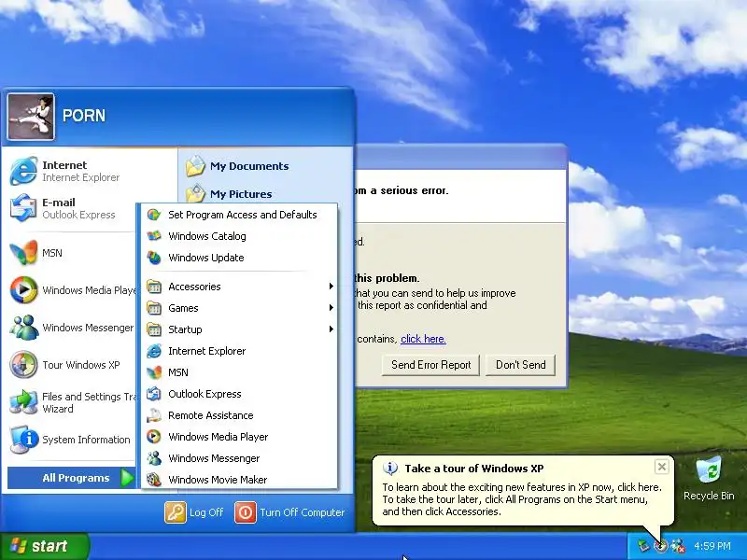Viewport: 747px width, 560px height.
Task: Click the System Information icon
Action: pyautogui.click(x=23, y=439)
